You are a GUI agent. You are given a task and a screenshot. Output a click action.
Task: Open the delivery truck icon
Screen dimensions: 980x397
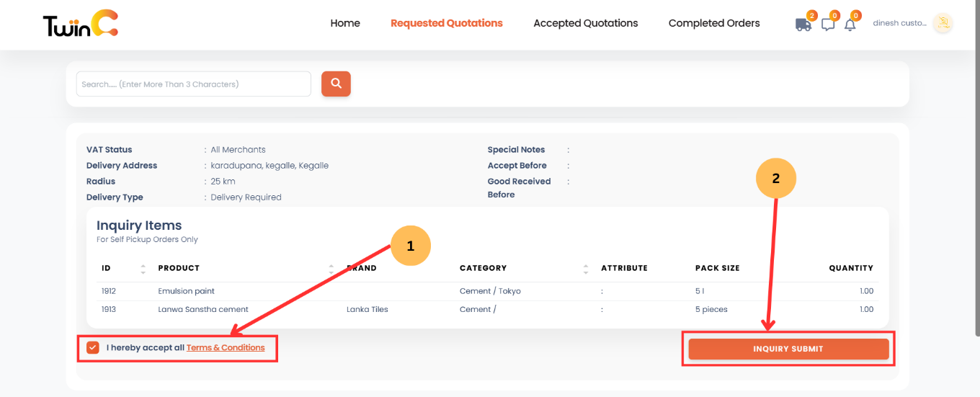pyautogui.click(x=803, y=24)
